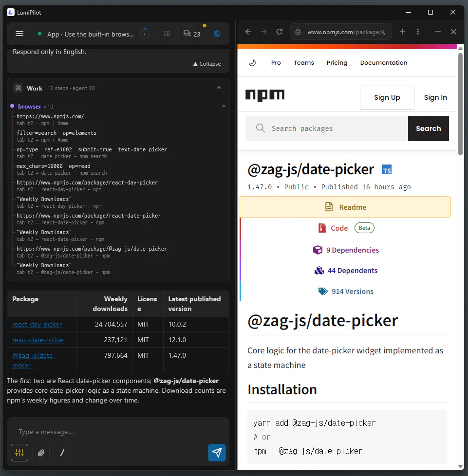Open the Pro menu item on npm
Viewport: 468px width, 476px height.
(x=276, y=63)
